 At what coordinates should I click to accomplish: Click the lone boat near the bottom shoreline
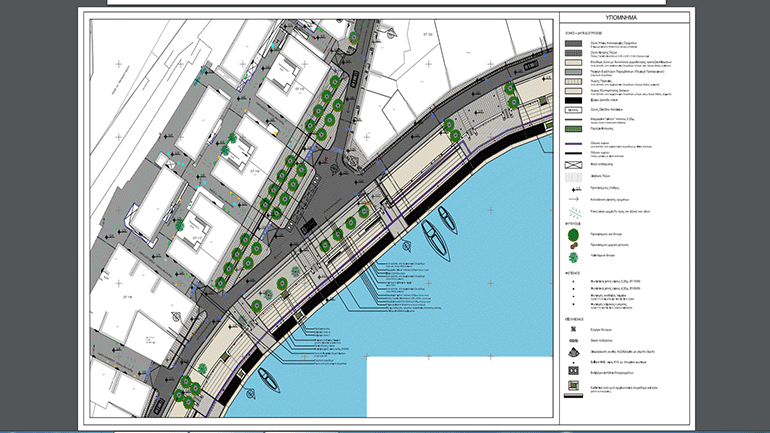[x=268, y=380]
